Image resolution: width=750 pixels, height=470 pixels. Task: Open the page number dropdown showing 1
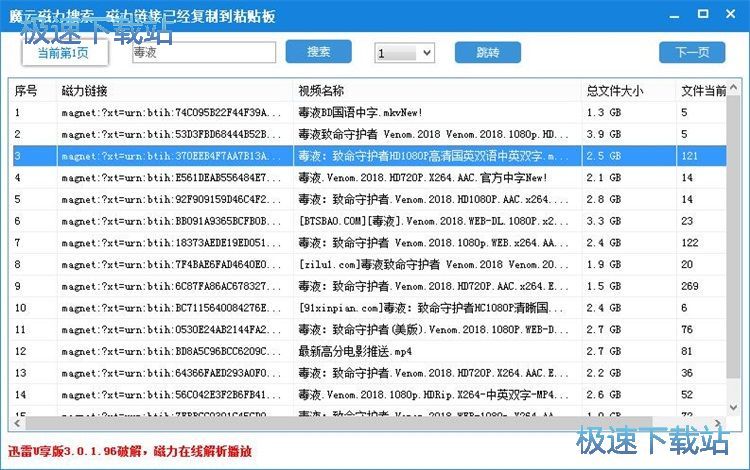[x=404, y=53]
